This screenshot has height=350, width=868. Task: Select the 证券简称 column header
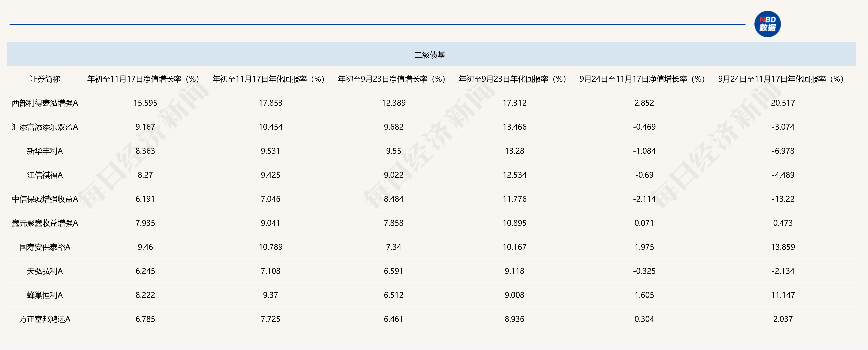click(45, 79)
